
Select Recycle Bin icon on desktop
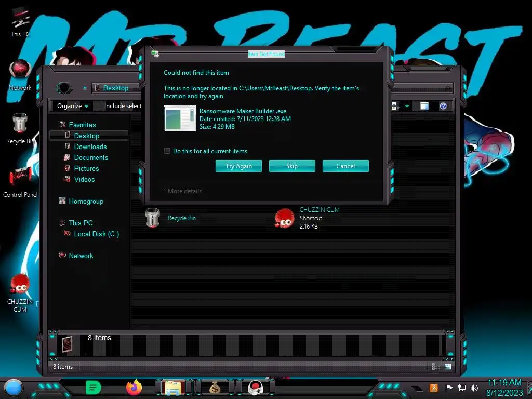(20, 128)
